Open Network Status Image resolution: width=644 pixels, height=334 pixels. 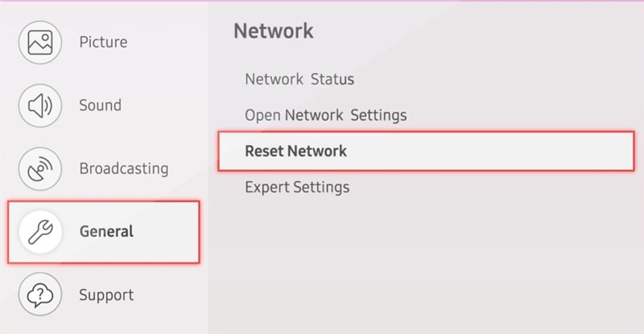pyautogui.click(x=299, y=79)
